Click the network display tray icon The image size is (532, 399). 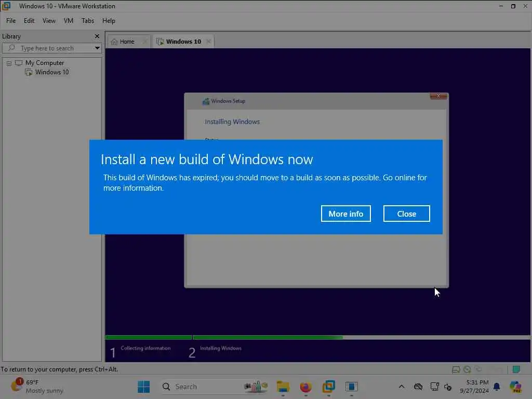pyautogui.click(x=434, y=387)
